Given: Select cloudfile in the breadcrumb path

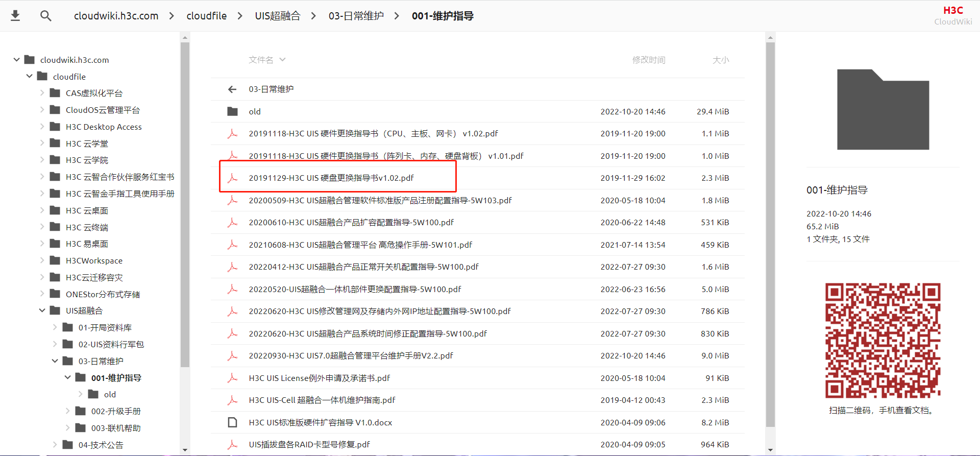Looking at the screenshot, I should click(206, 16).
